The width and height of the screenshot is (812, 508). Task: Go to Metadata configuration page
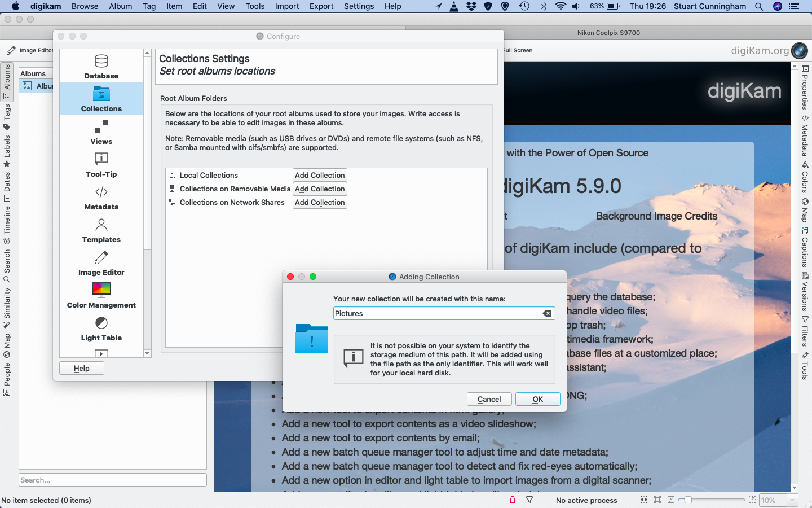[101, 198]
